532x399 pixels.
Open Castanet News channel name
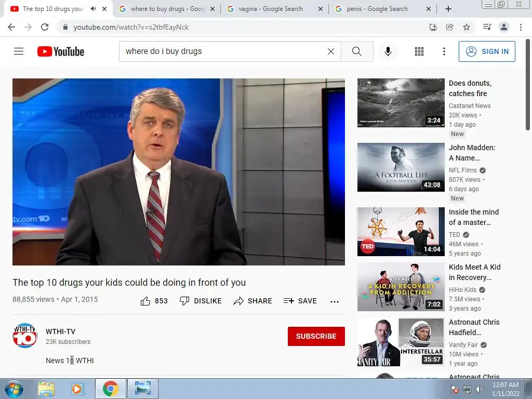click(470, 106)
